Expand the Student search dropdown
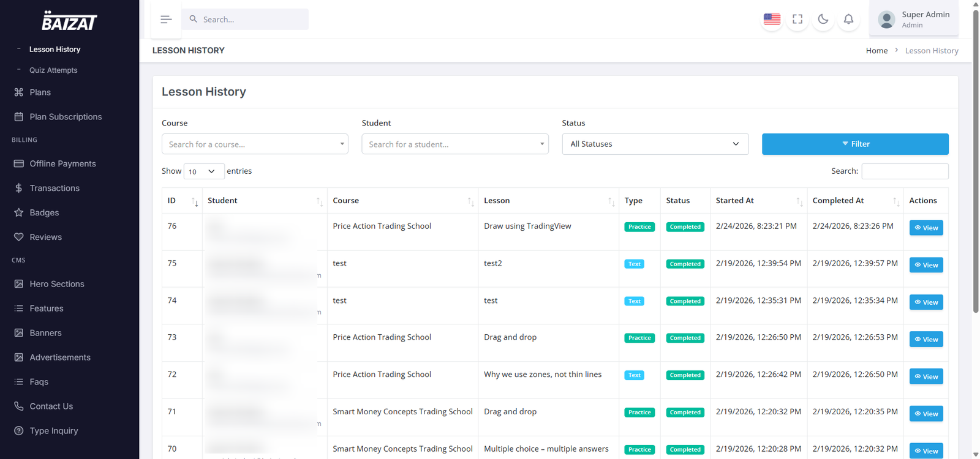The image size is (980, 459). [454, 144]
